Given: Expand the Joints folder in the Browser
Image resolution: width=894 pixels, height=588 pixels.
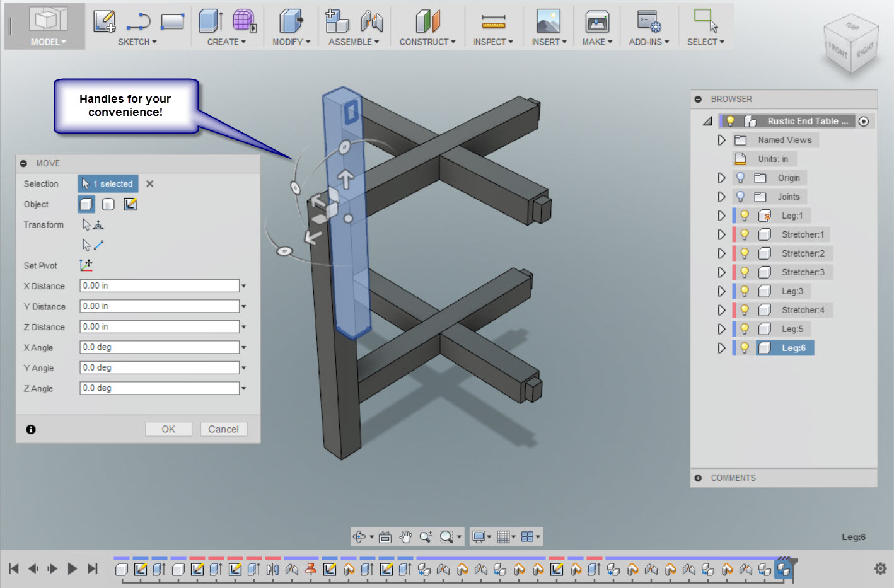Looking at the screenshot, I should [x=721, y=196].
